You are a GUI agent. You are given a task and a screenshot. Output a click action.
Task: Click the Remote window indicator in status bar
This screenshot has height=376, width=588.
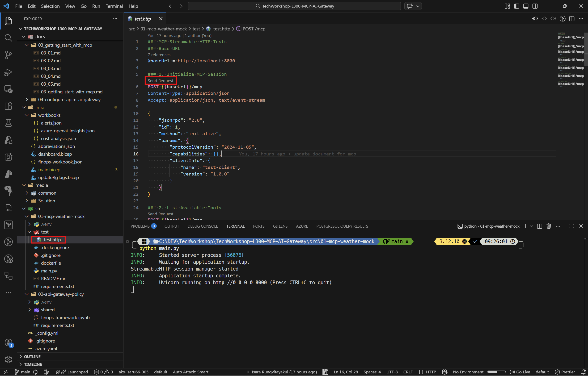[x=6, y=372]
